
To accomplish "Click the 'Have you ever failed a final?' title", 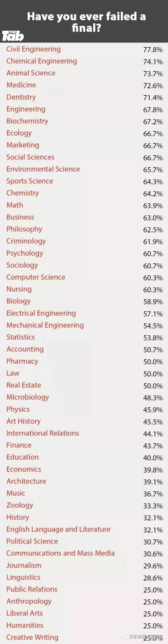I will (x=86, y=22).
